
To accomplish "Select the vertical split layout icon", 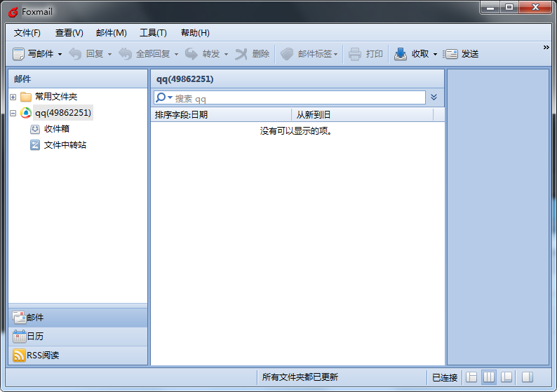I will tap(489, 377).
